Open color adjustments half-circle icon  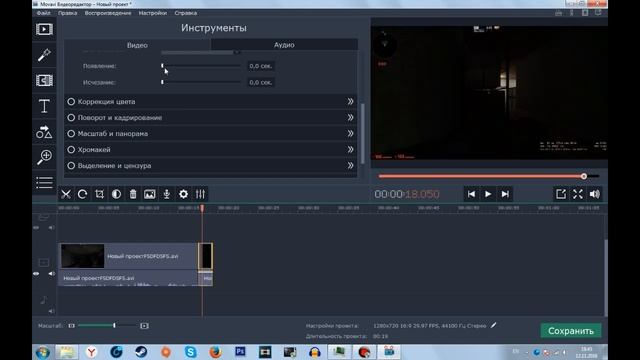pyautogui.click(x=116, y=194)
